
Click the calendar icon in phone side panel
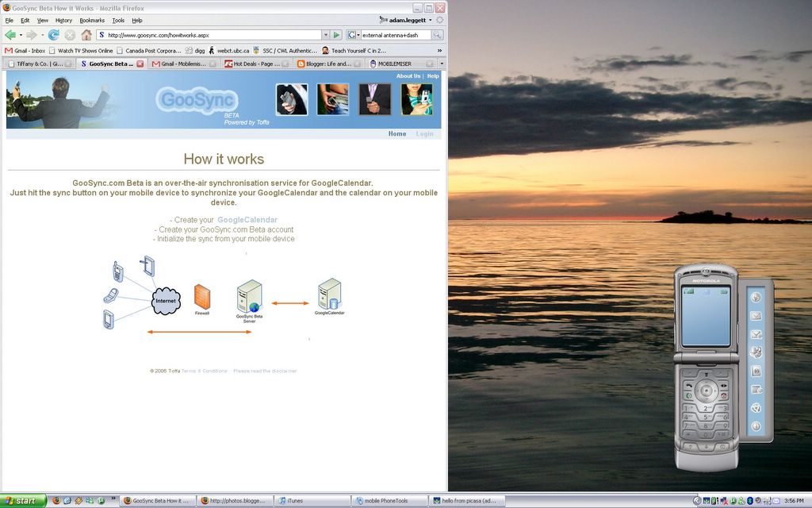(756, 389)
